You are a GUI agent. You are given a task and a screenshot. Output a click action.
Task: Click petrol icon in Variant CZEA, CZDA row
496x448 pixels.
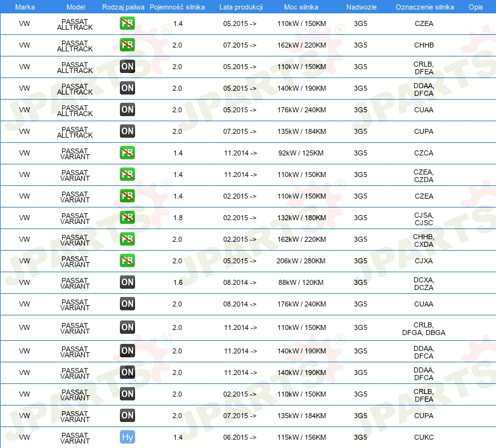pos(127,175)
